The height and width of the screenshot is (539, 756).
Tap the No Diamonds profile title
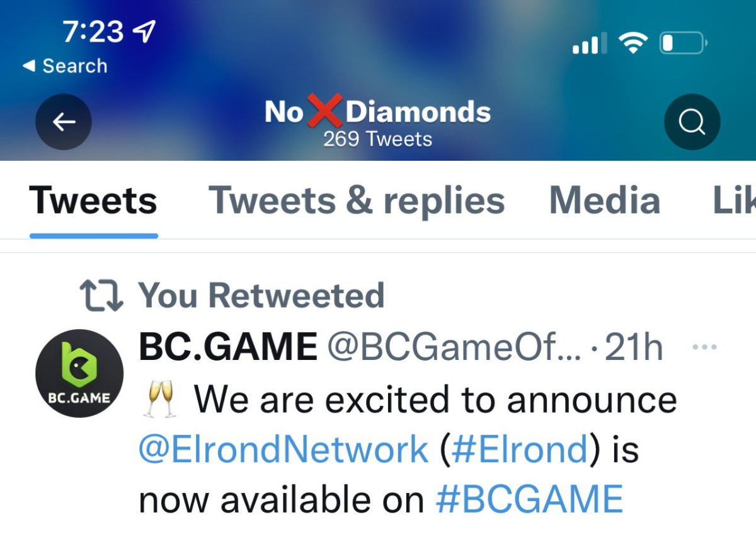pos(377,113)
